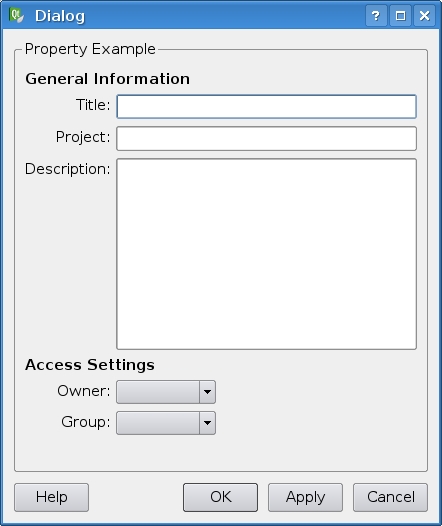442x526 pixels.
Task: Open the Group combo box arrow
Action: [207, 423]
